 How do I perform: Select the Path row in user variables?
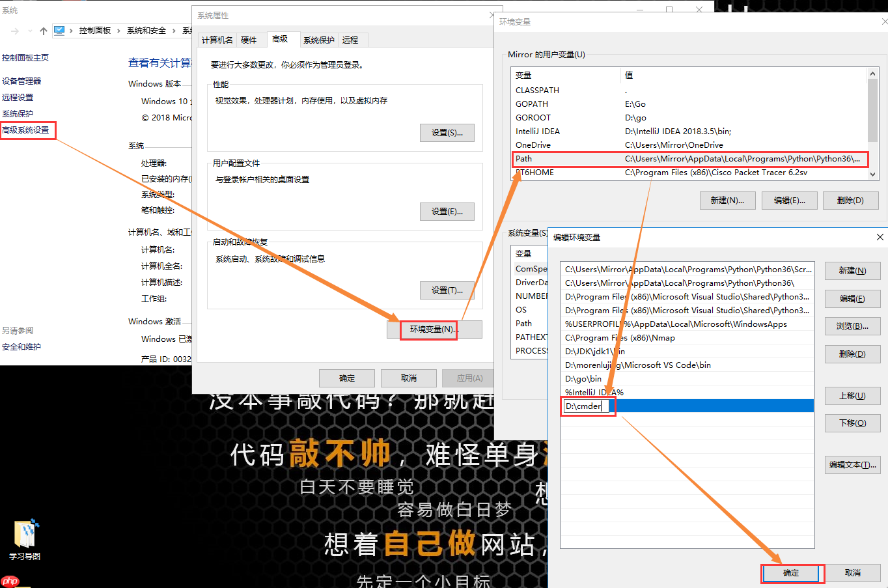(651, 158)
